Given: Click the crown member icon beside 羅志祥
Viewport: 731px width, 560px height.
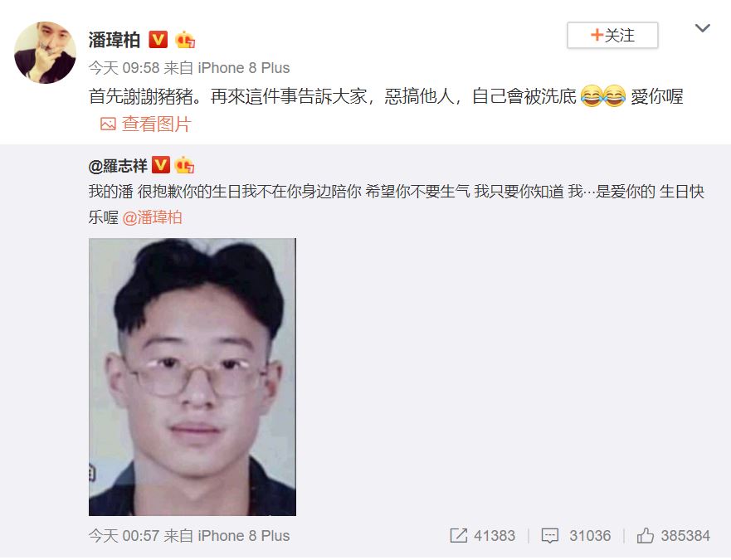Looking at the screenshot, I should click(184, 164).
